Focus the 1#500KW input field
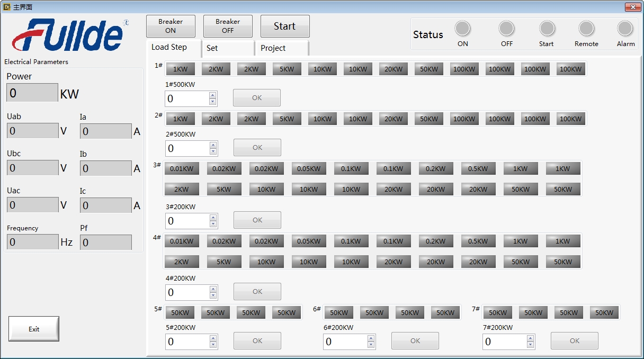This screenshot has width=644, height=359. coord(187,98)
